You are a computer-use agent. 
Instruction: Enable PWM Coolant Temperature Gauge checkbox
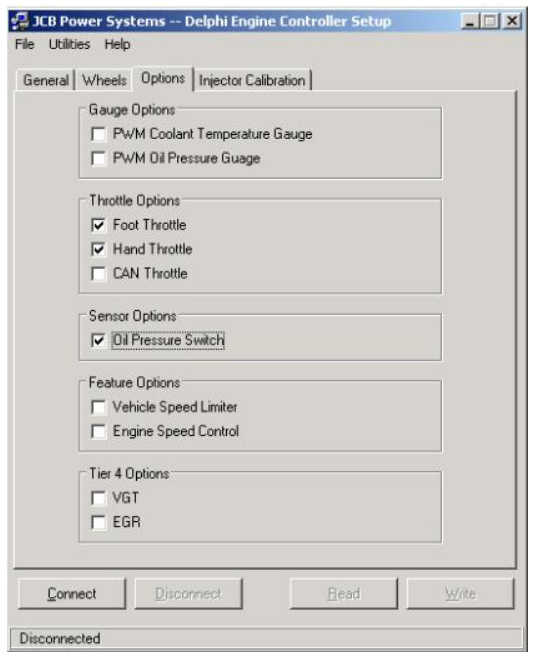pyautogui.click(x=98, y=135)
